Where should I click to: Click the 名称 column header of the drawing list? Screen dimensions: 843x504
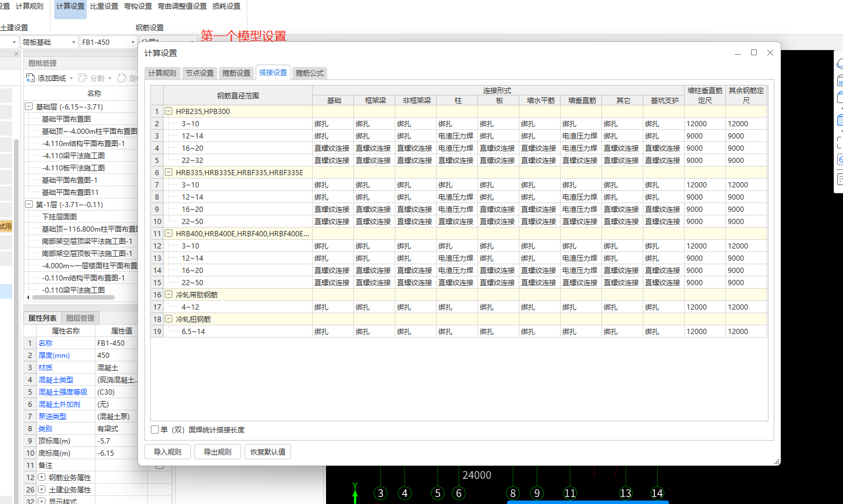tap(94, 93)
